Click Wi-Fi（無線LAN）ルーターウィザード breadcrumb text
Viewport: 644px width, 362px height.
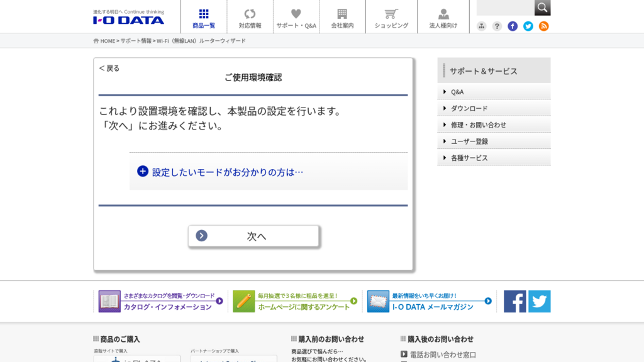point(201,41)
